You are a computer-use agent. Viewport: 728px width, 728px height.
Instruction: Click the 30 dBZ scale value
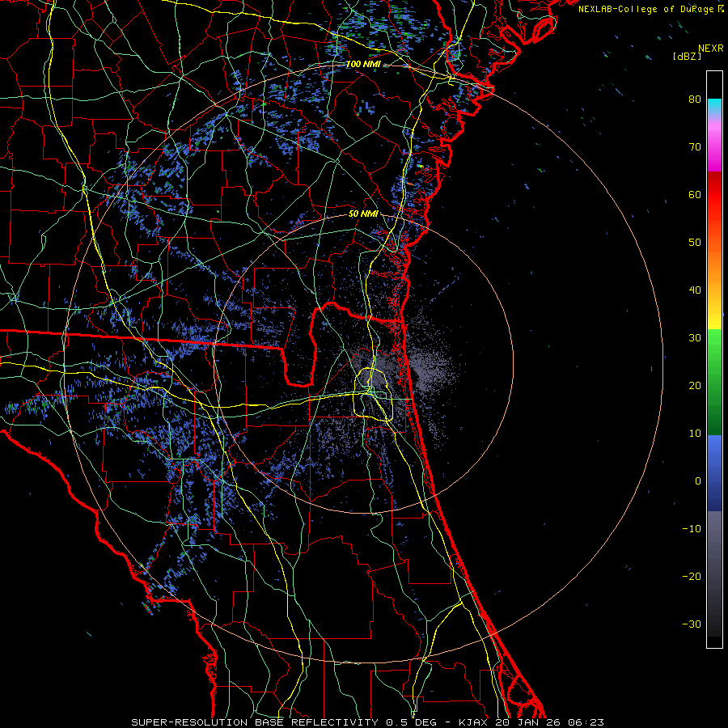point(695,337)
